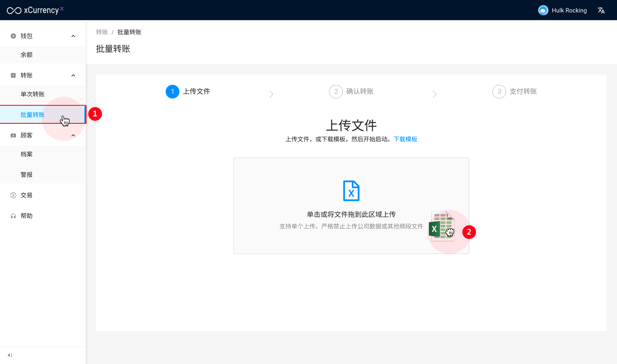Click the Hulk Rocking user avatar
Image resolution: width=617 pixels, height=364 pixels.
tap(543, 11)
